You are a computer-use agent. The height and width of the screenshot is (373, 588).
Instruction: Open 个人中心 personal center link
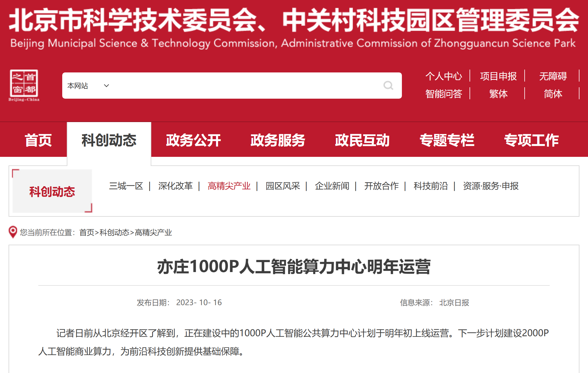pos(444,76)
